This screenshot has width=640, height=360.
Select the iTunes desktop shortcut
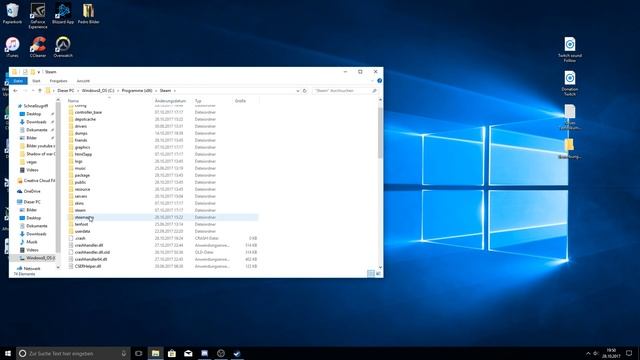tap(12, 47)
